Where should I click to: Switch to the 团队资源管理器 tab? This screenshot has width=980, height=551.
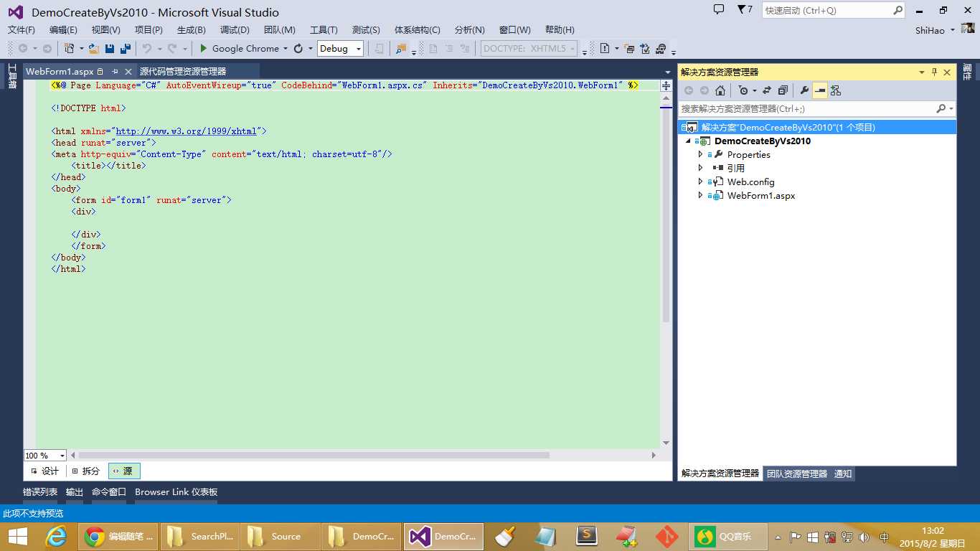pyautogui.click(x=796, y=474)
